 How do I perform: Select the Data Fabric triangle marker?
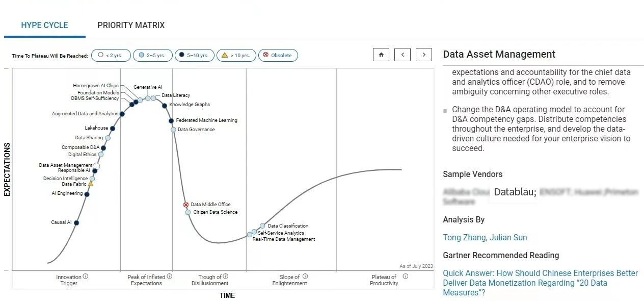[x=91, y=184]
